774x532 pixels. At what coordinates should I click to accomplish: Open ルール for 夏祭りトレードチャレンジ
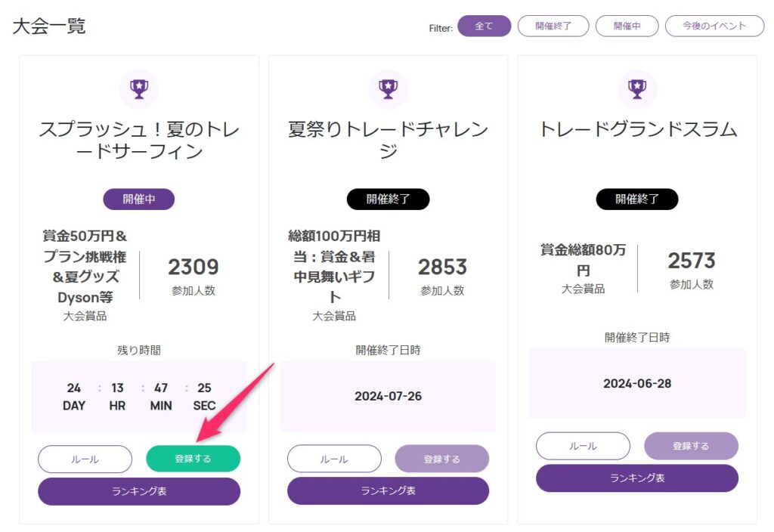(334, 459)
